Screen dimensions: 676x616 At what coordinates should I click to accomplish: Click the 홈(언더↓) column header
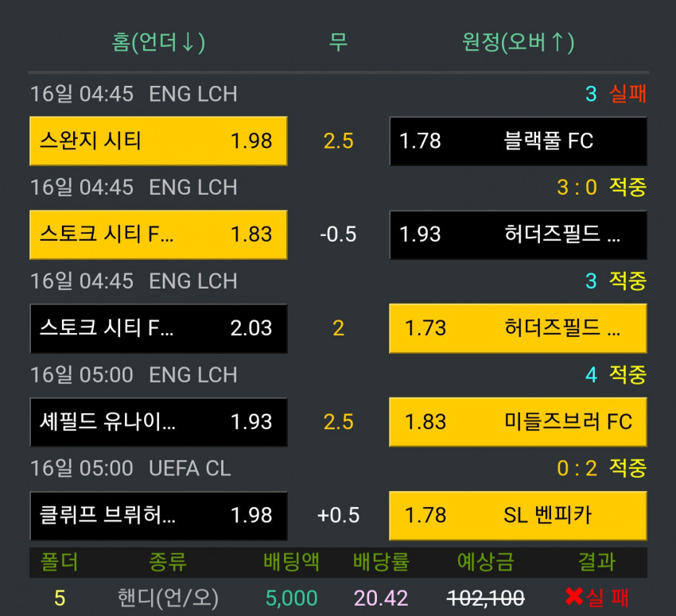click(x=158, y=42)
